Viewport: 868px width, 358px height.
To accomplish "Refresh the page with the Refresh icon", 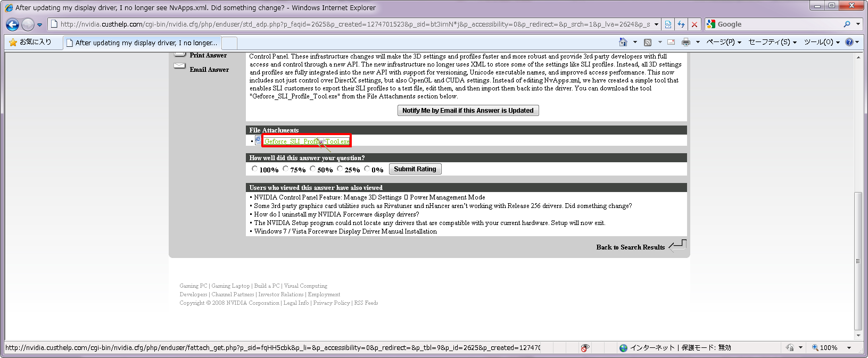I will [681, 24].
